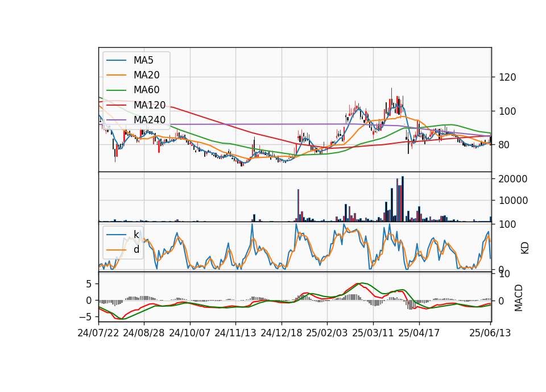
Task: Click the green MA60 legend line sample
Action: tap(117, 90)
